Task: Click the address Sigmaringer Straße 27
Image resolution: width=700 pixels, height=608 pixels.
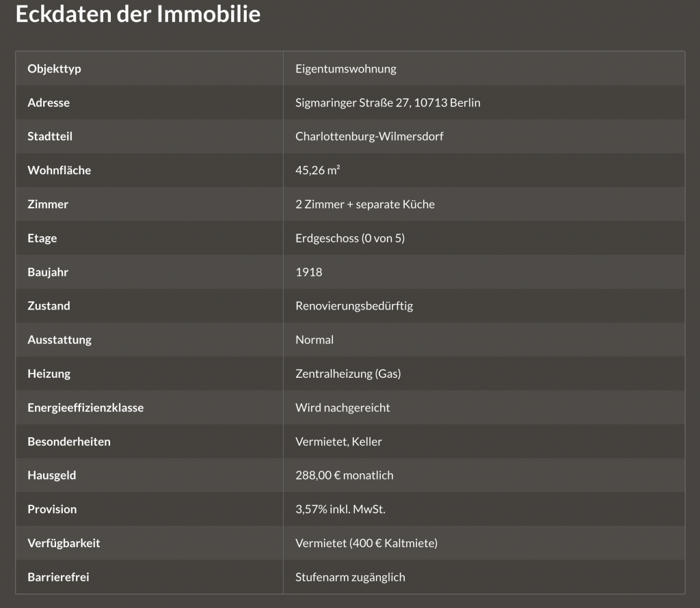Action: (x=388, y=102)
